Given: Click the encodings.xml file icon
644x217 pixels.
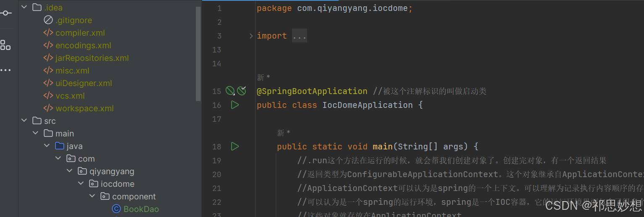Looking at the screenshot, I should pyautogui.click(x=48, y=45).
